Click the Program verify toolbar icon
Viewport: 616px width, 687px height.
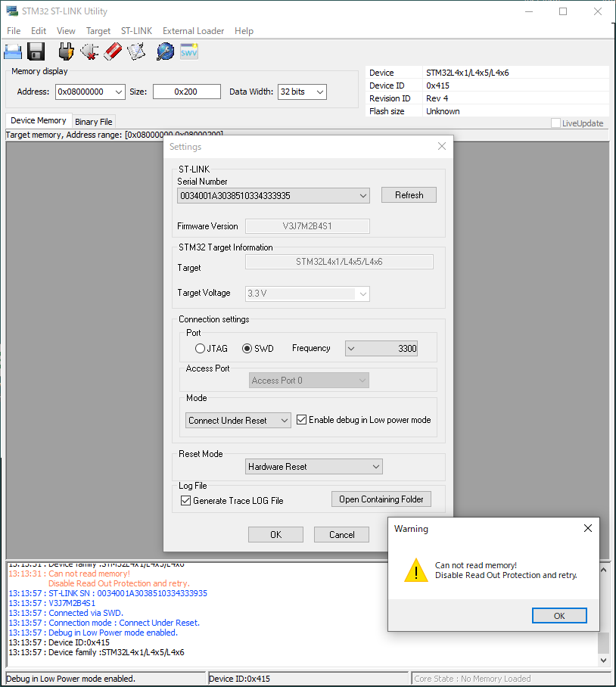click(x=136, y=51)
